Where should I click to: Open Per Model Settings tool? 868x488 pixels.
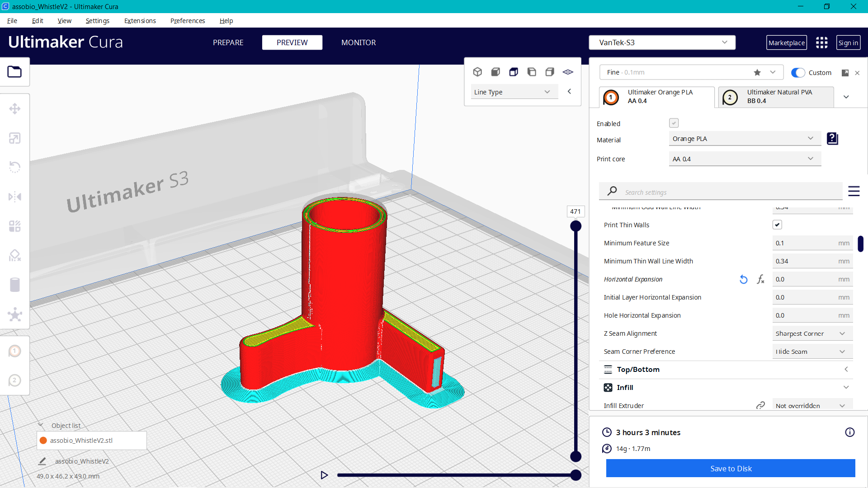pyautogui.click(x=15, y=226)
